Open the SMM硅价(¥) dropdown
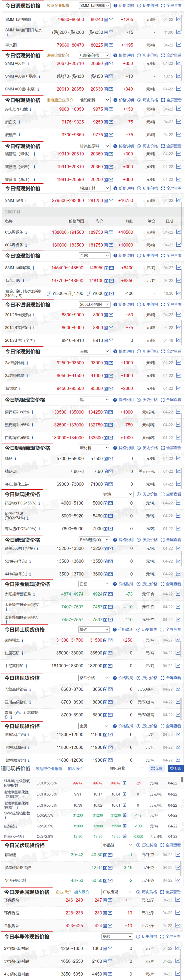 point(95,539)
